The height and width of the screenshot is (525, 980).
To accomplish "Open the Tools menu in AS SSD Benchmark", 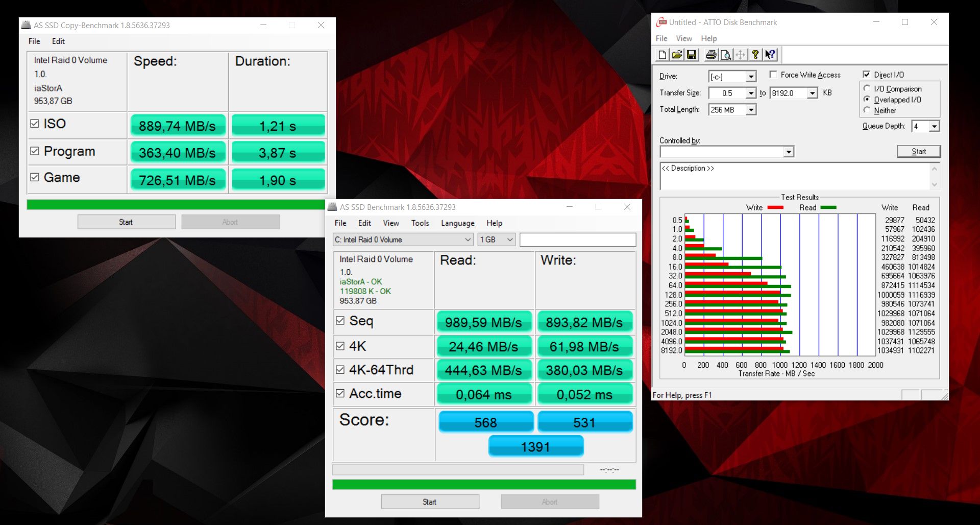I will point(420,223).
